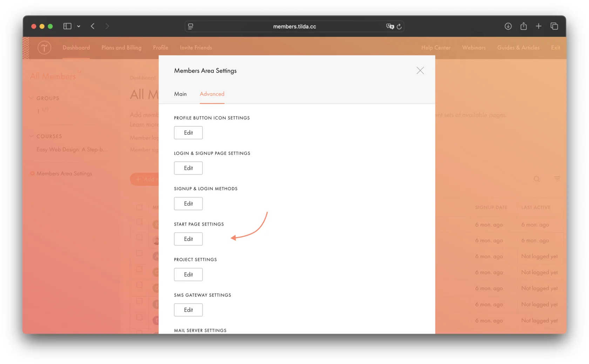
Task: Edit SMS Gateway Settings
Action: point(188,310)
